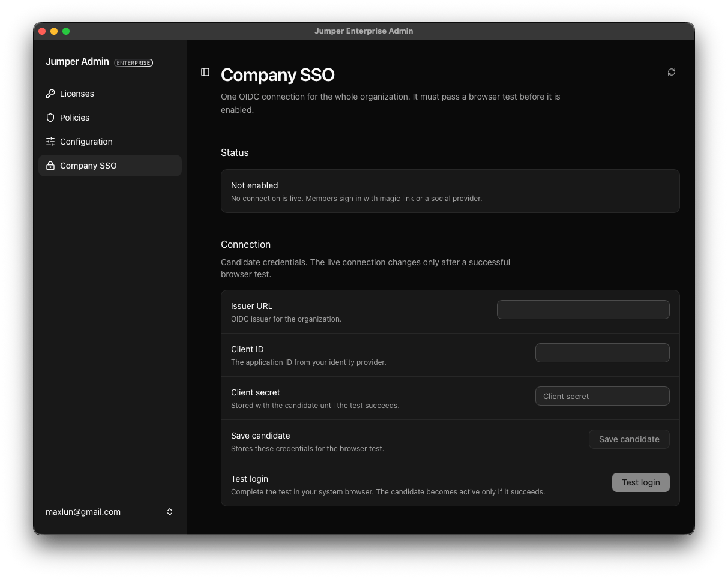This screenshot has width=728, height=579.
Task: Click the Connection section heading
Action: (245, 244)
